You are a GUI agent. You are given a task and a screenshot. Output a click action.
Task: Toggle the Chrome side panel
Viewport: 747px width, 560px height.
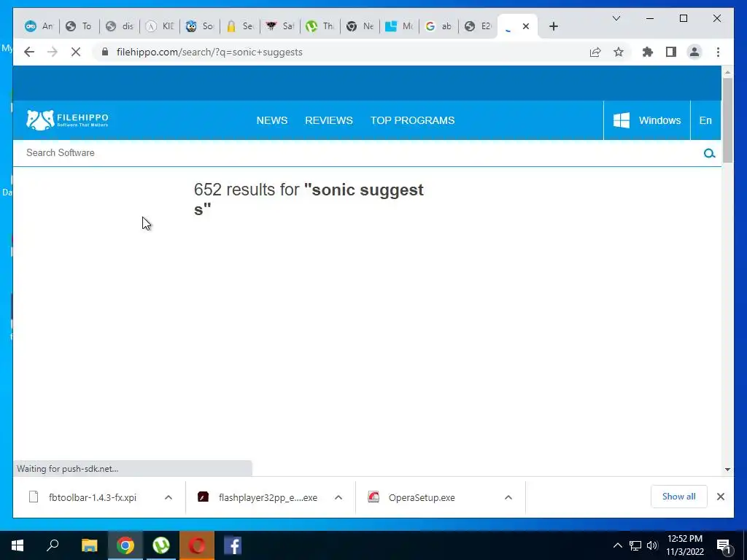671,52
